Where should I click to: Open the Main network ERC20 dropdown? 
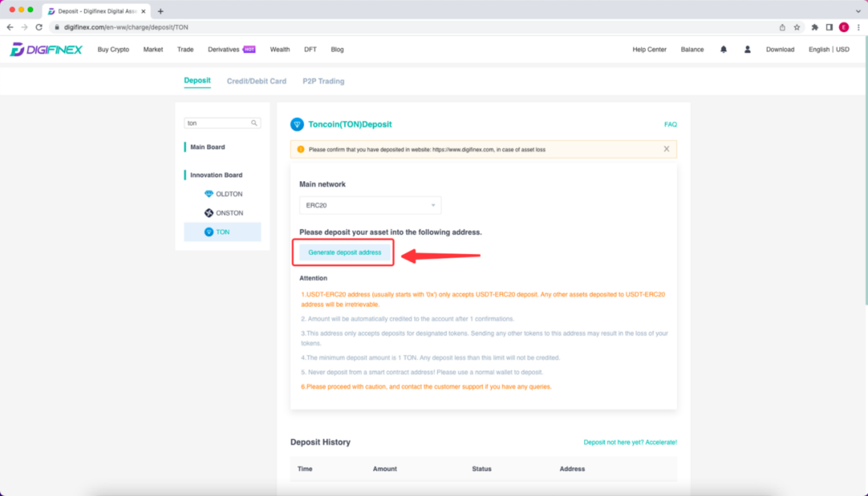370,205
